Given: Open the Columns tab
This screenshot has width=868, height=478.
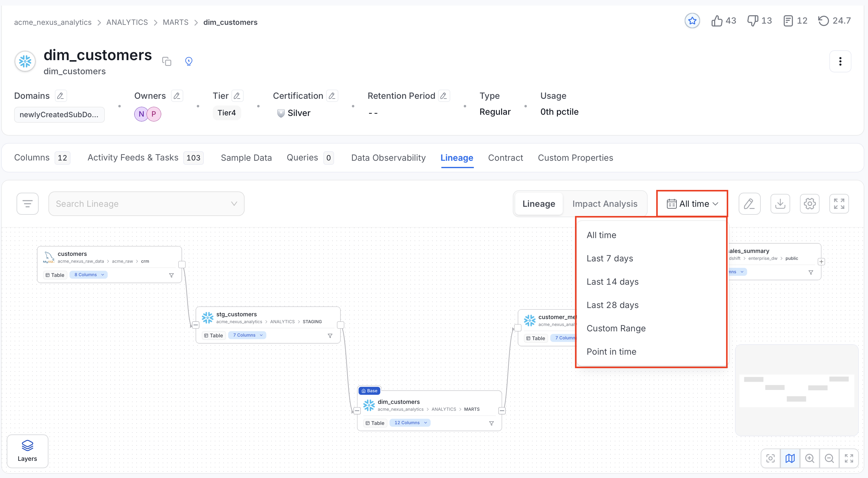Looking at the screenshot, I should click(42, 157).
